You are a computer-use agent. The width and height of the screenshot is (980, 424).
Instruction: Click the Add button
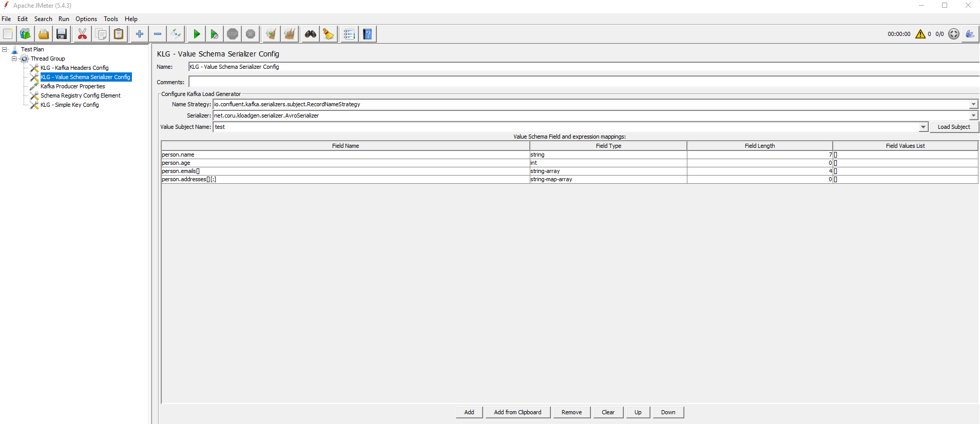469,412
